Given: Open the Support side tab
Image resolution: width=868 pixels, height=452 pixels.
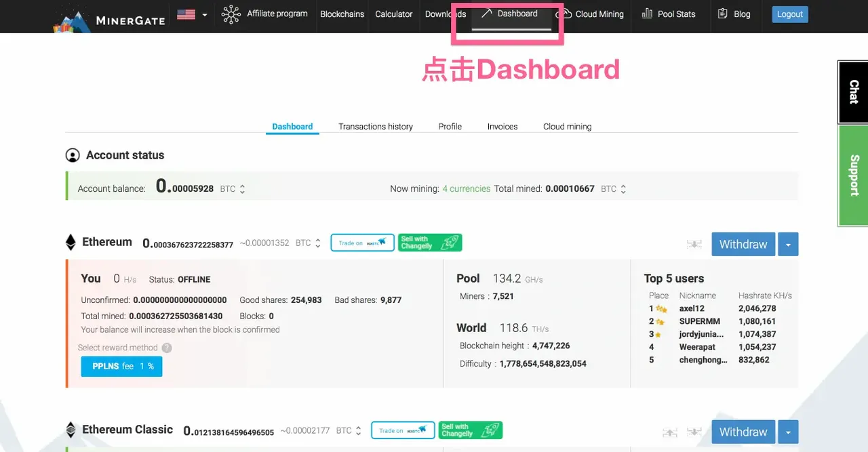Looking at the screenshot, I should click(854, 176).
